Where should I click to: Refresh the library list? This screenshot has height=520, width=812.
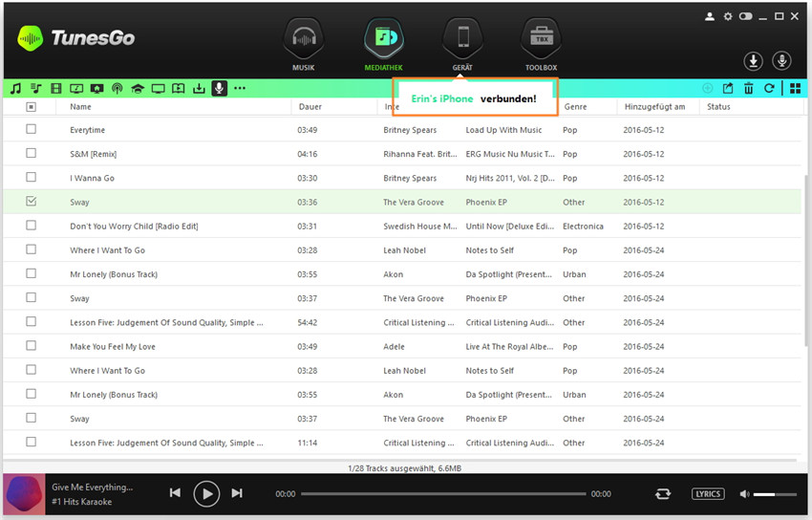[769, 89]
